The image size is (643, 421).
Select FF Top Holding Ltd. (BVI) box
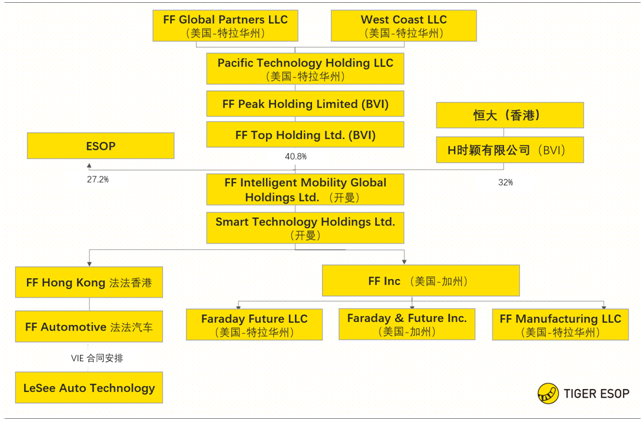pos(305,134)
